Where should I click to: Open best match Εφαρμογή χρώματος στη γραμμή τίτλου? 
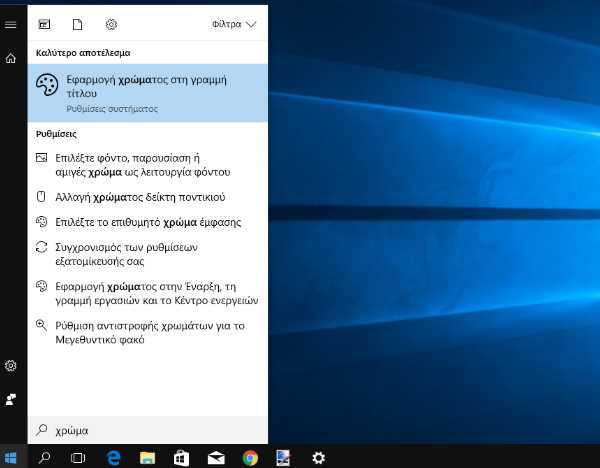[x=148, y=93]
